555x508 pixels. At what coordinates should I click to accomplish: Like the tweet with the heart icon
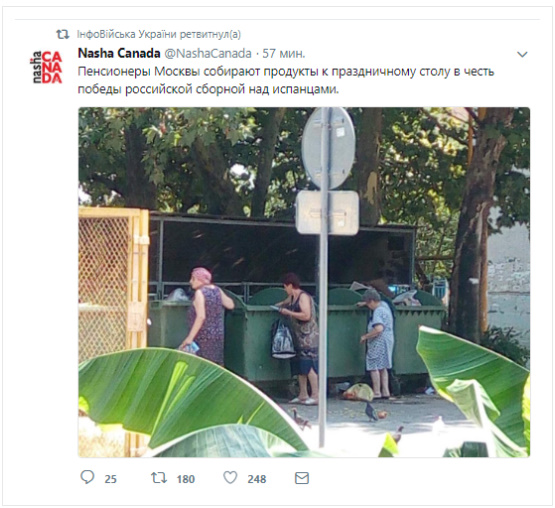pos(230,478)
